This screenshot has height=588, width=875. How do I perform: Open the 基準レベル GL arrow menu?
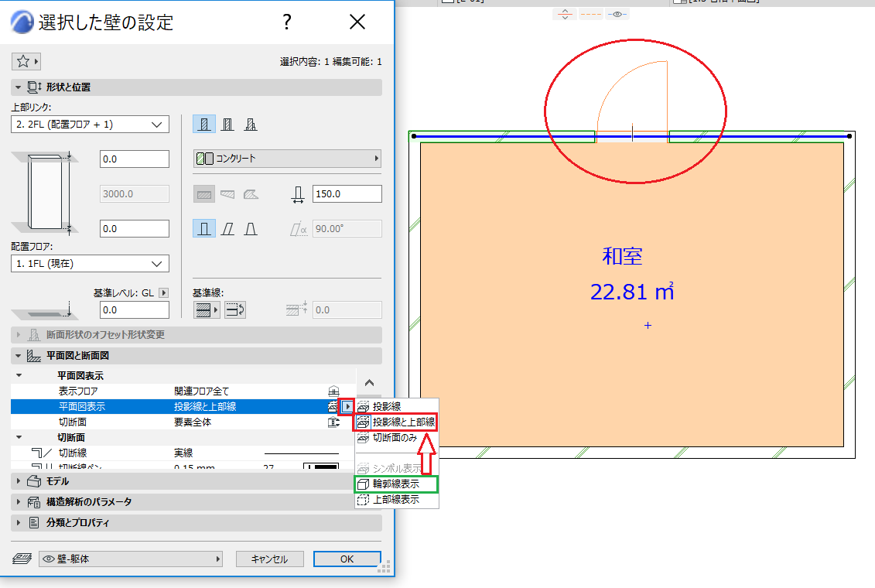(163, 293)
